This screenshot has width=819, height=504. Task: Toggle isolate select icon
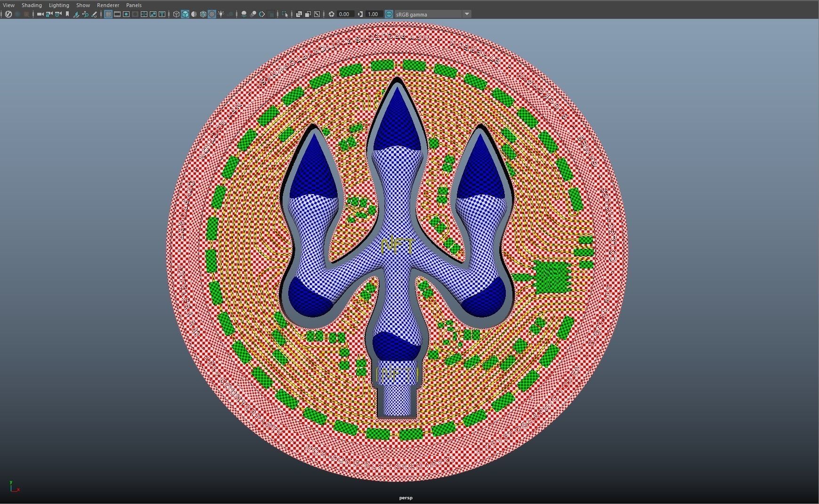[284, 14]
